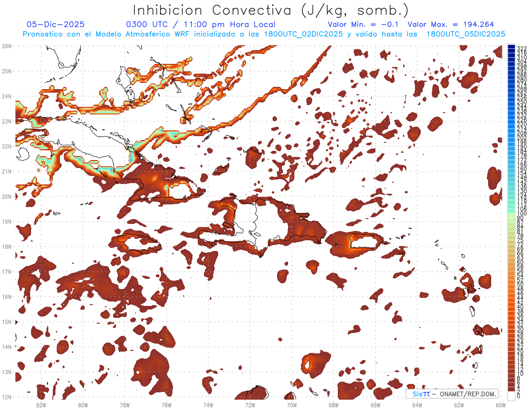Image resolution: width=532 pixels, height=411 pixels.
Task: Click the 62W longitude label
Action: [x=459, y=405]
